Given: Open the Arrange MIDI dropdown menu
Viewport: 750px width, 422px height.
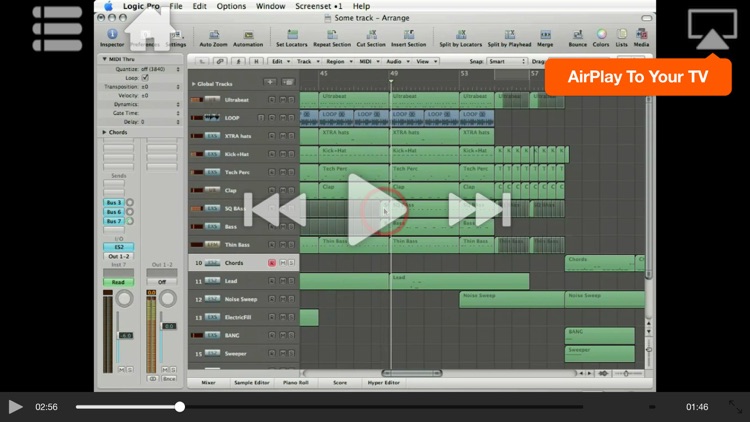Looking at the screenshot, I should tap(369, 61).
